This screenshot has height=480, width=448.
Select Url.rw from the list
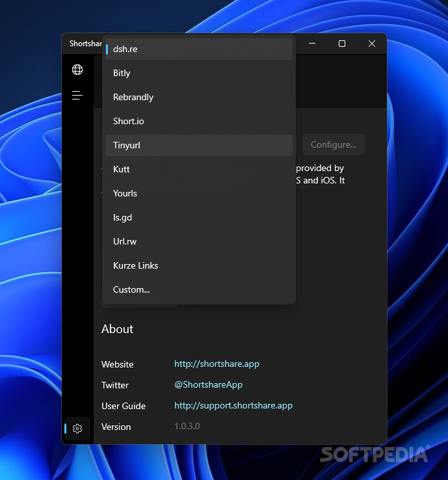click(x=199, y=241)
